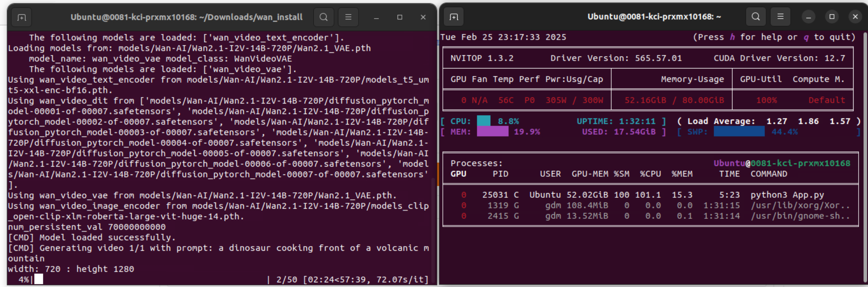
Task: Click the 'width: 720 : height 1280' line
Action: 71,269
